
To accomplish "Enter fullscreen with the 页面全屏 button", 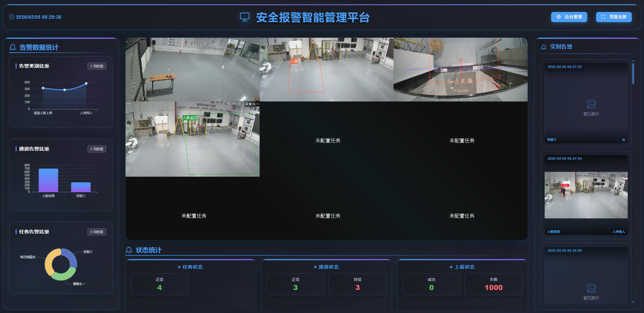I will (614, 17).
